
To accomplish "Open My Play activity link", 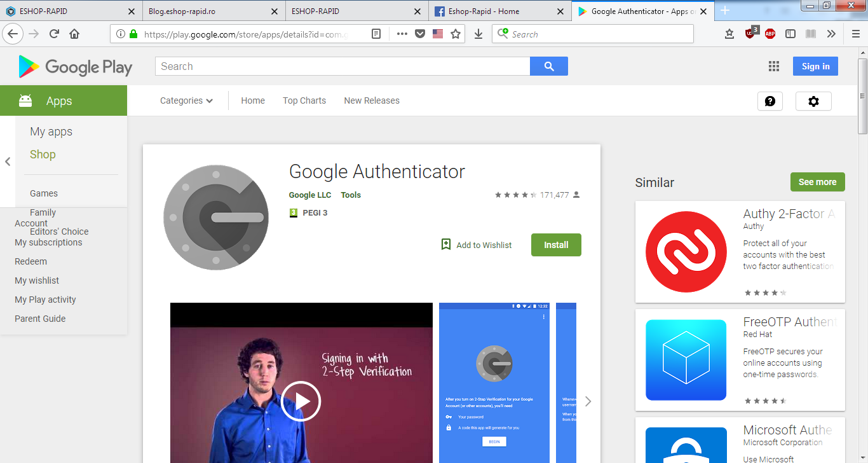I will [45, 300].
